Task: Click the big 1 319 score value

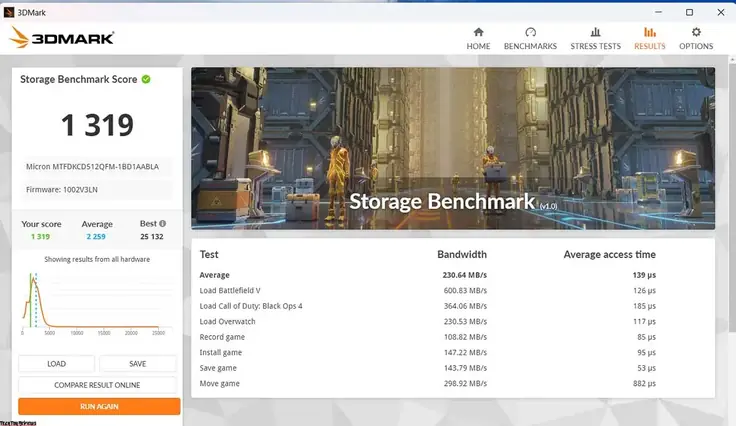Action: [x=97, y=125]
